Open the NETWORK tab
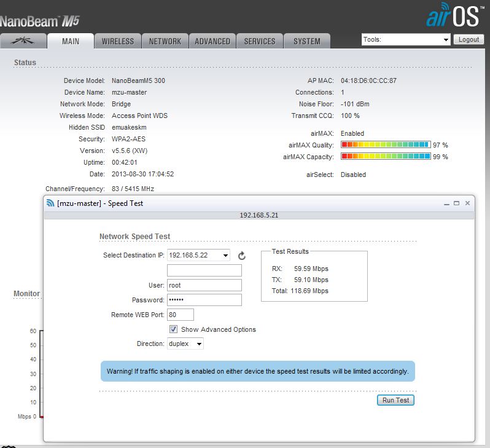The image size is (490, 448). point(165,41)
